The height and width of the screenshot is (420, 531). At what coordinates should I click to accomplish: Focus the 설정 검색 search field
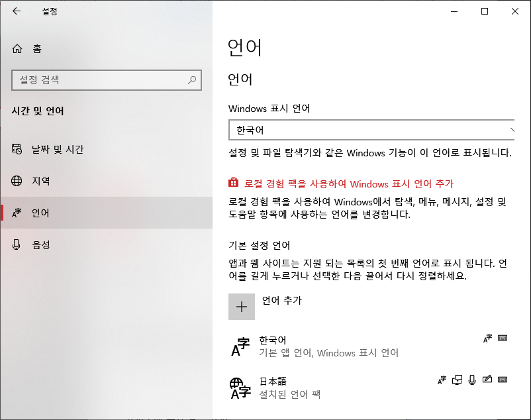pyautogui.click(x=107, y=80)
